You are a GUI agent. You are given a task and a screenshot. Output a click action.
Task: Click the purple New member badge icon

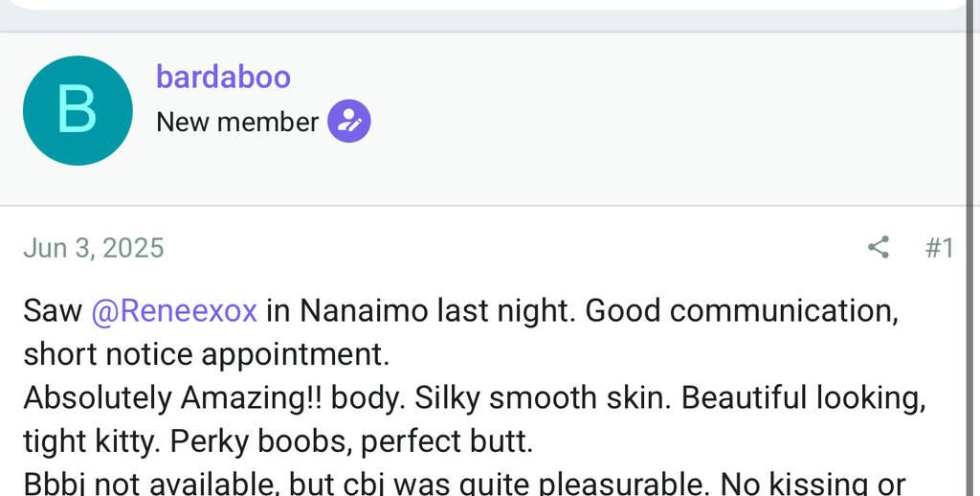click(349, 122)
